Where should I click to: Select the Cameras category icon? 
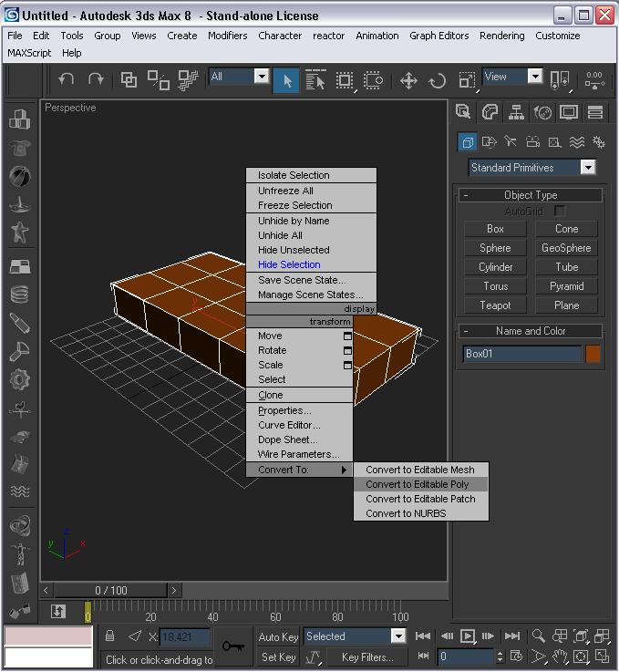(x=532, y=142)
